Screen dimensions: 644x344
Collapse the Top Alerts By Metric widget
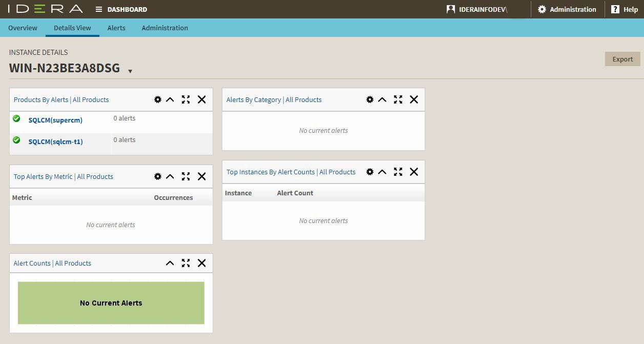(x=170, y=176)
